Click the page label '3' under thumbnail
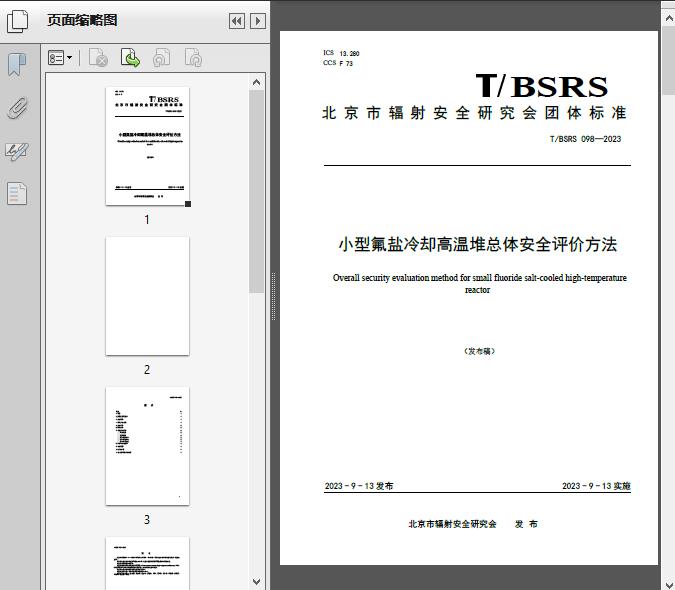The width and height of the screenshot is (675, 590). click(147, 519)
